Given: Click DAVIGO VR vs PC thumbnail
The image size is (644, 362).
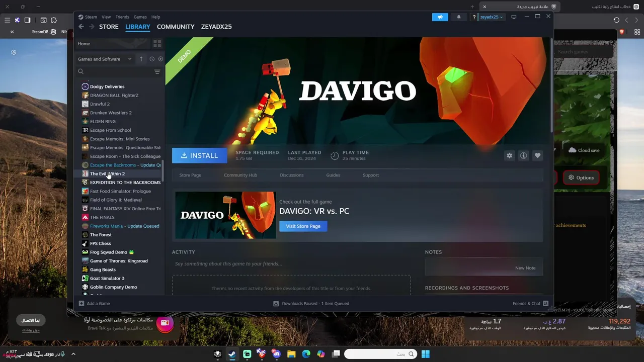Looking at the screenshot, I should click(225, 215).
